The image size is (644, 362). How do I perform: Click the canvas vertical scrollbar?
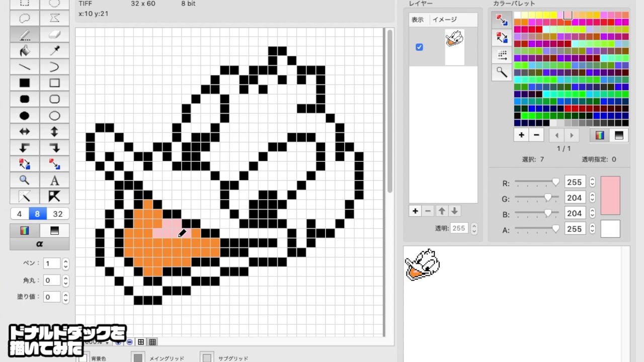(389, 111)
